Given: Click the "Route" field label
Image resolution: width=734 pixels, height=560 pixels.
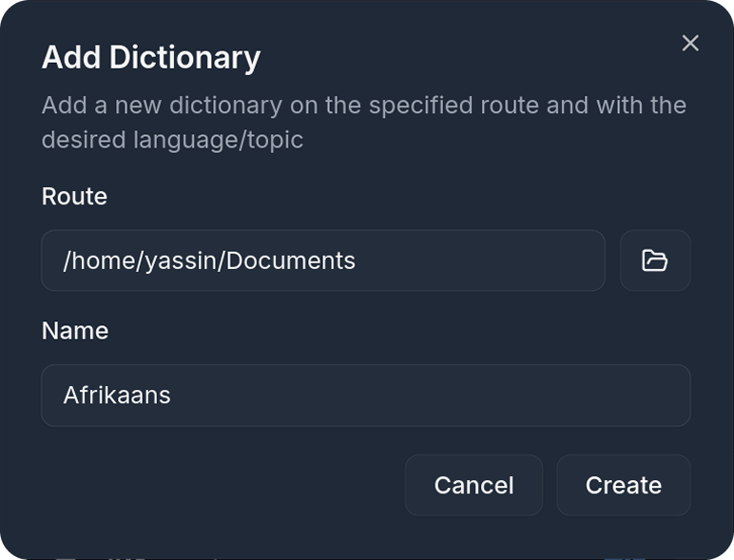Looking at the screenshot, I should click(74, 196).
